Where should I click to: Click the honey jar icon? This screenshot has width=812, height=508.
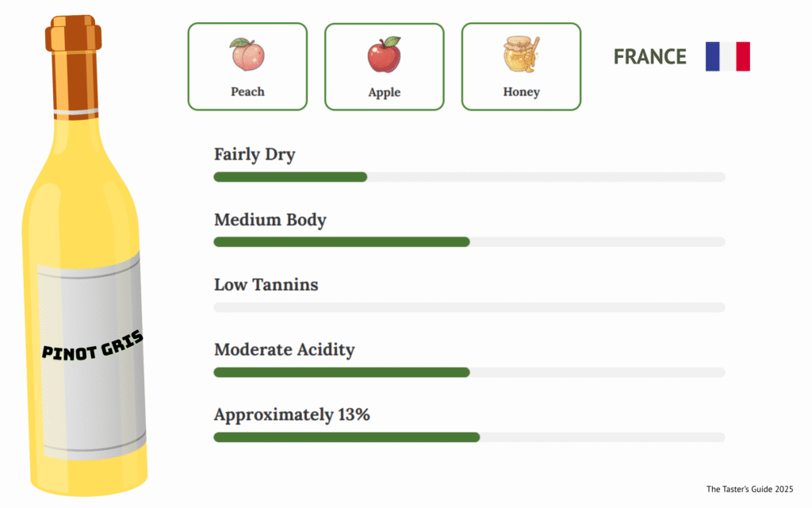click(x=521, y=55)
